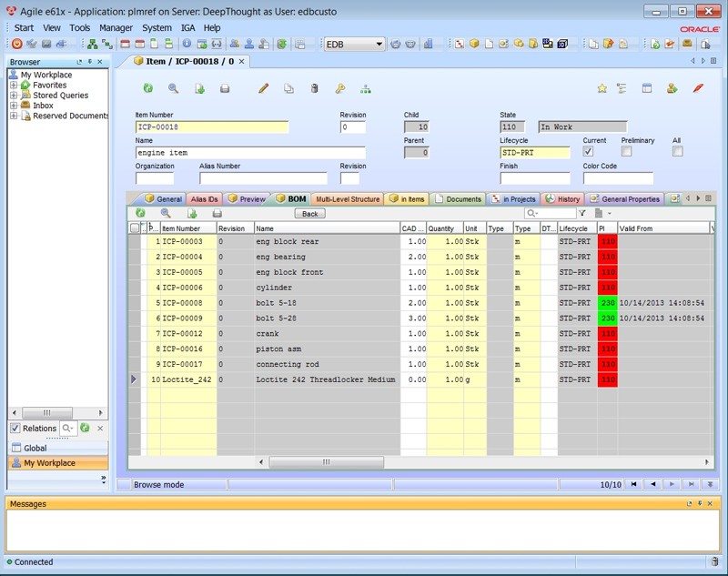Enable the Preliminary checkbox
Screen dimensions: 728x576
(x=626, y=151)
